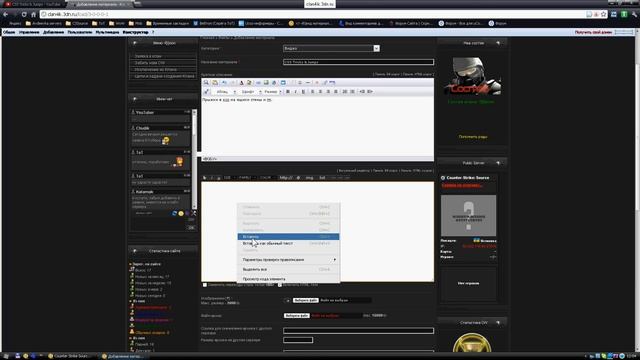This screenshot has width=640, height=360.
Task: Click the material title input field
Action: click(x=358, y=62)
